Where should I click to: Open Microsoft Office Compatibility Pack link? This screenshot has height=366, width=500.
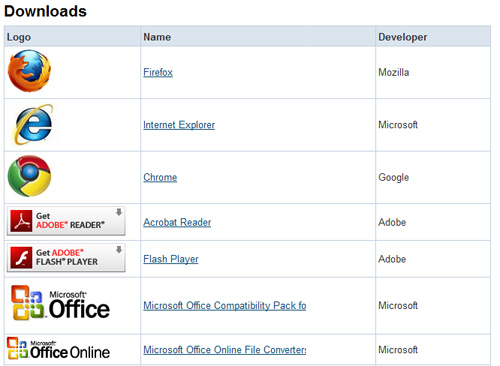(x=225, y=306)
